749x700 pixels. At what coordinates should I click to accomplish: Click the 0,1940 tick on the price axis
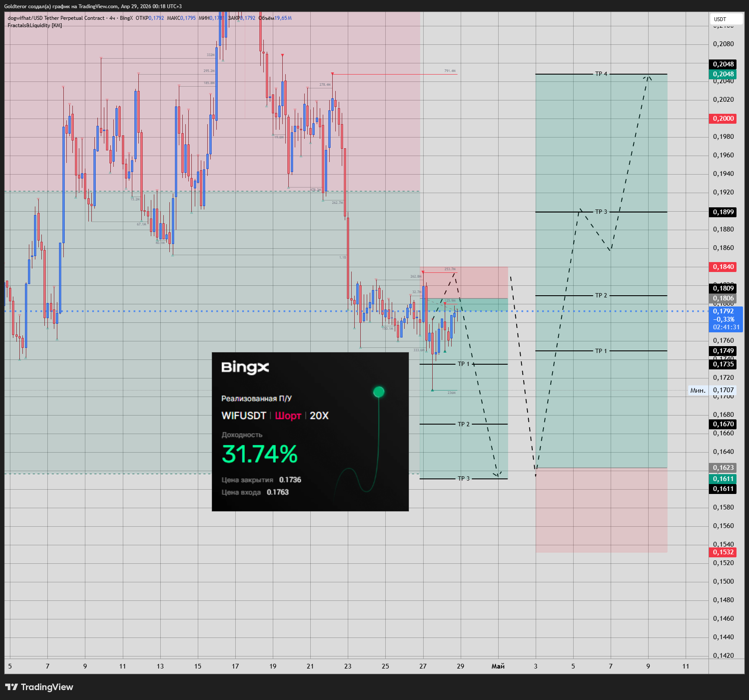724,174
